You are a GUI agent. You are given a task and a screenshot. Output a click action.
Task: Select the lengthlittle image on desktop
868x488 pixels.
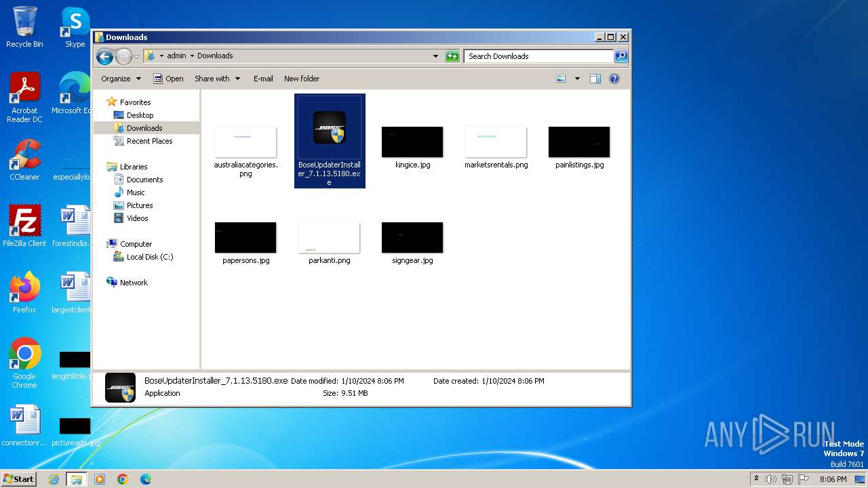[71, 365]
